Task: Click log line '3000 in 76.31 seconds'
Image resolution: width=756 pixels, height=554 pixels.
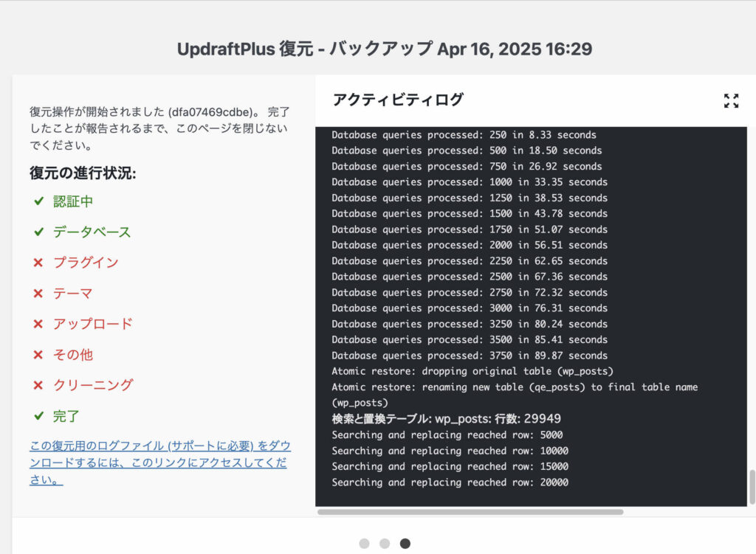Action: [x=470, y=308]
